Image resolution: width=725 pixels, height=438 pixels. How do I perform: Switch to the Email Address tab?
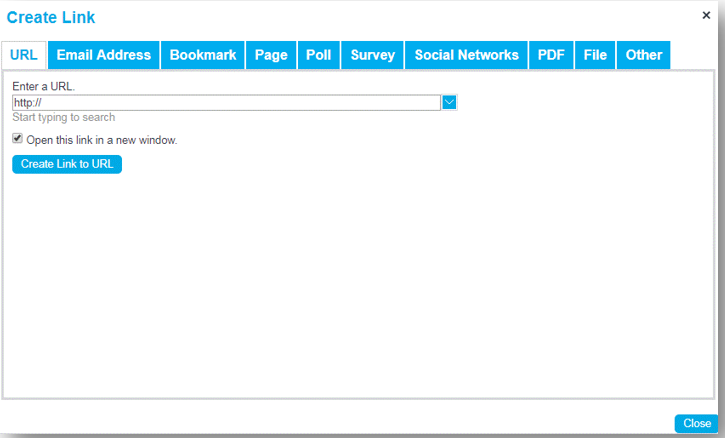tap(104, 55)
